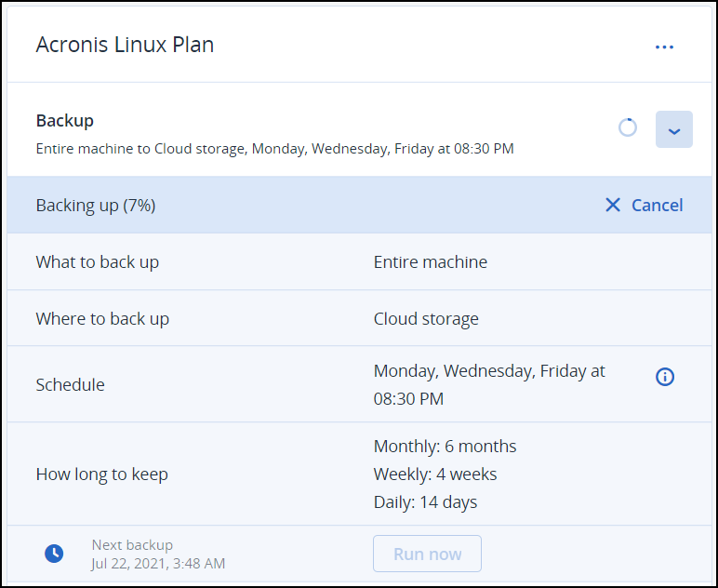Open the Where to back up row
This screenshot has width=718, height=588.
359,318
